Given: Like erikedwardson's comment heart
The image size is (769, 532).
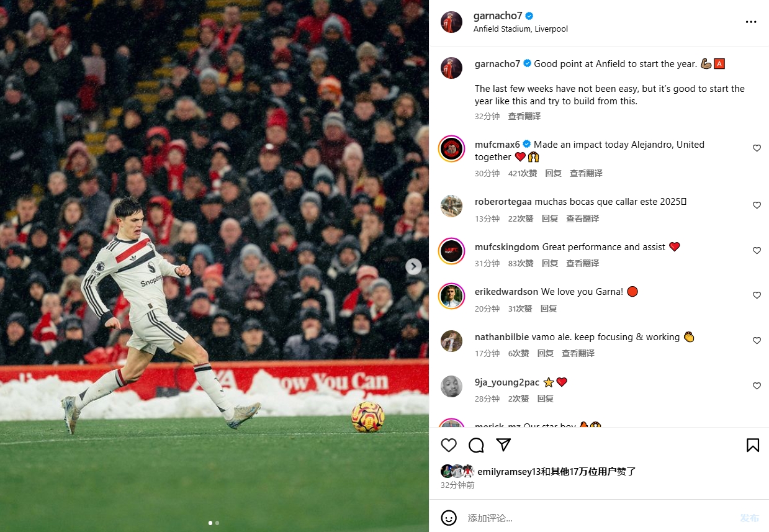Looking at the screenshot, I should tap(757, 295).
